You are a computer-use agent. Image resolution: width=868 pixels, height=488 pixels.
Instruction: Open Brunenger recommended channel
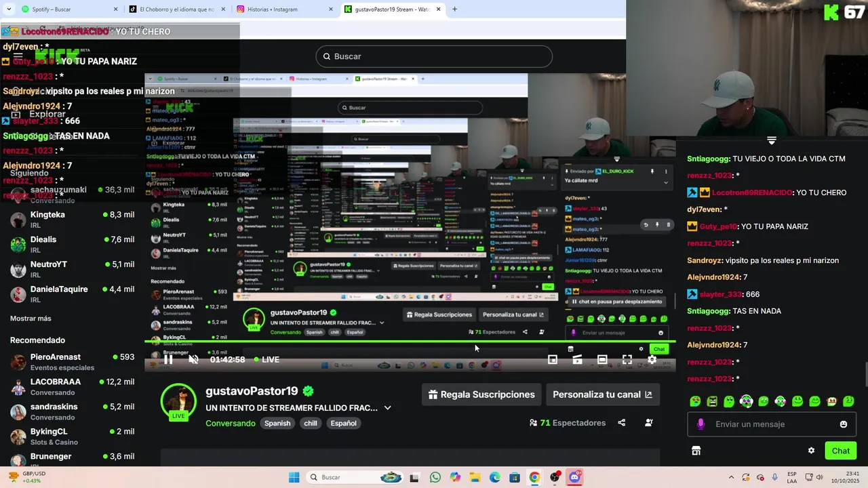(72, 459)
